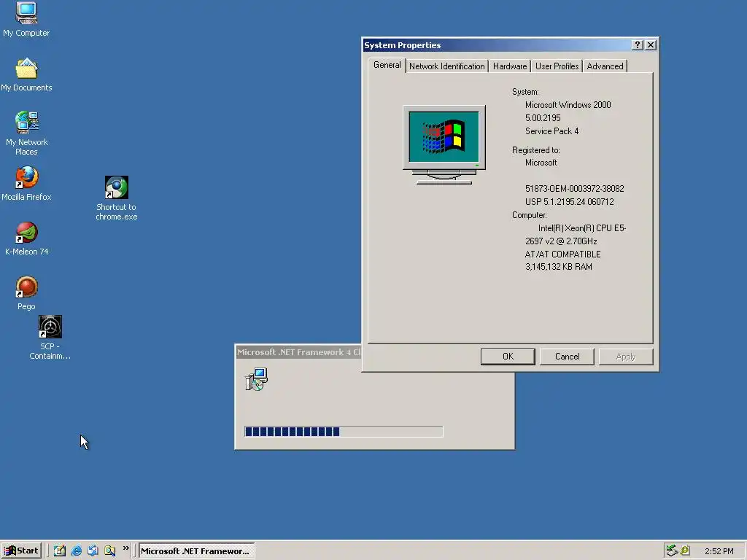Open the User Profiles tab
The width and height of the screenshot is (747, 560).
pos(557,66)
